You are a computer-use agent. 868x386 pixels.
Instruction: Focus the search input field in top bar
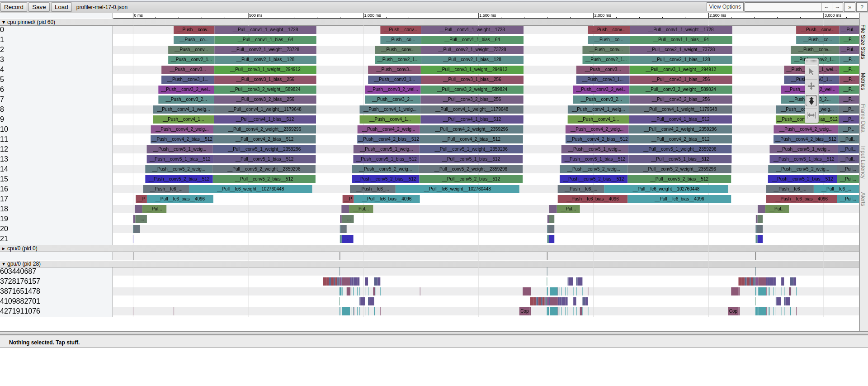point(783,7)
